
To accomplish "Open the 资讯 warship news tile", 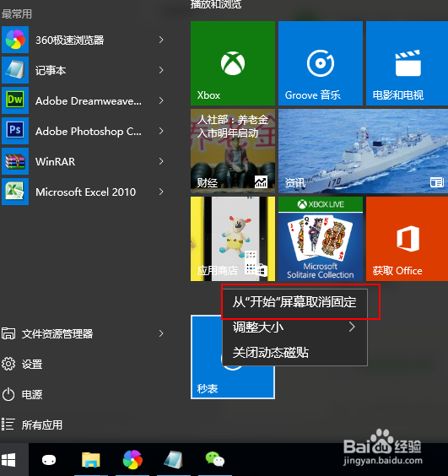I will (x=363, y=151).
